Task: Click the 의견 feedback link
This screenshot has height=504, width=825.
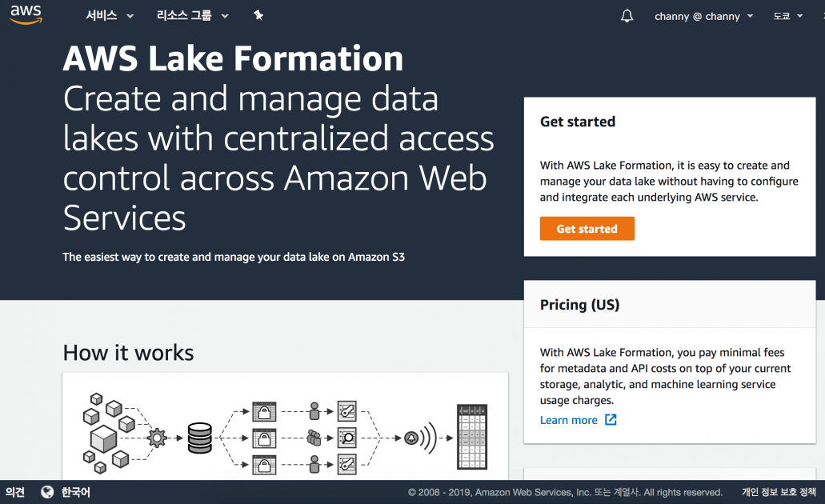Action: (x=14, y=492)
